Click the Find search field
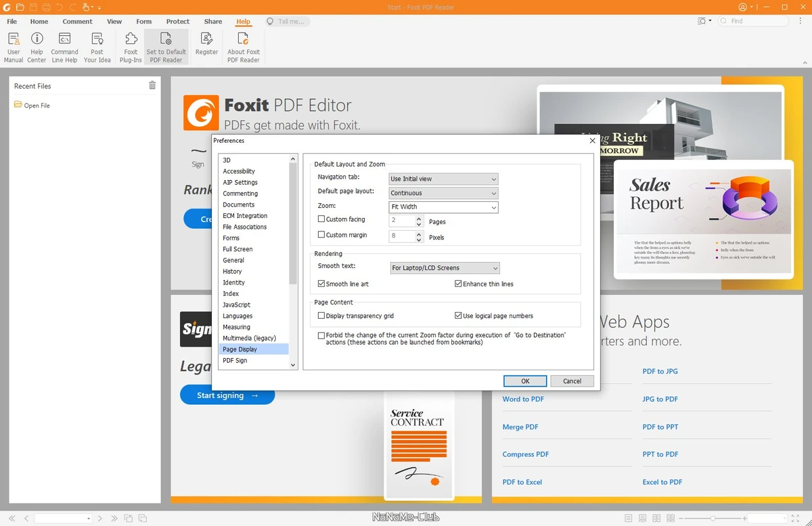This screenshot has width=812, height=526. 755,21
